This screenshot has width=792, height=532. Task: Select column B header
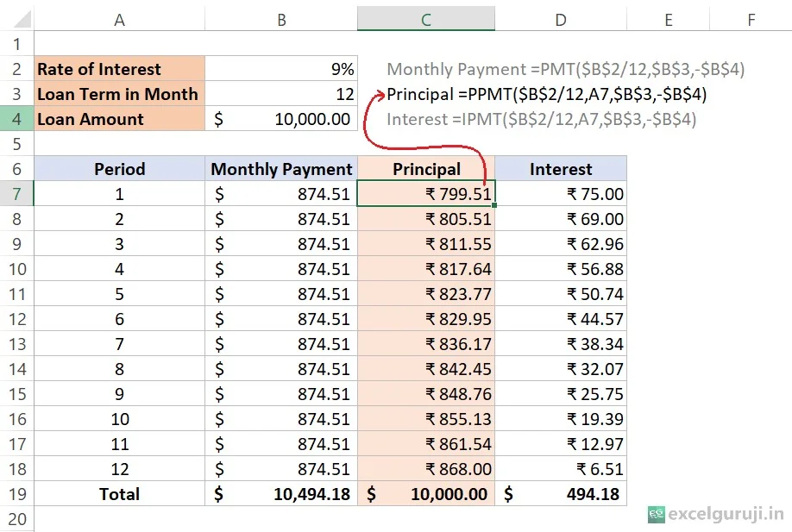tap(281, 19)
